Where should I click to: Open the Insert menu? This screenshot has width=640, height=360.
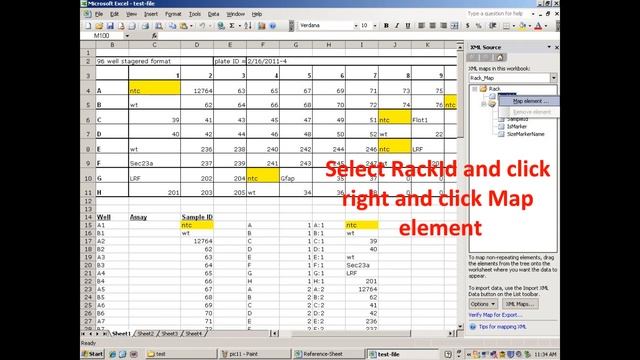[x=151, y=14]
